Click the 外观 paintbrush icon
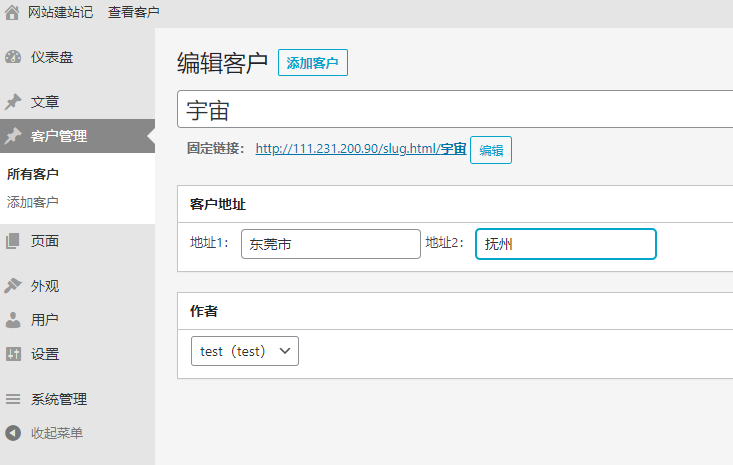This screenshot has width=733, height=465. [x=13, y=286]
